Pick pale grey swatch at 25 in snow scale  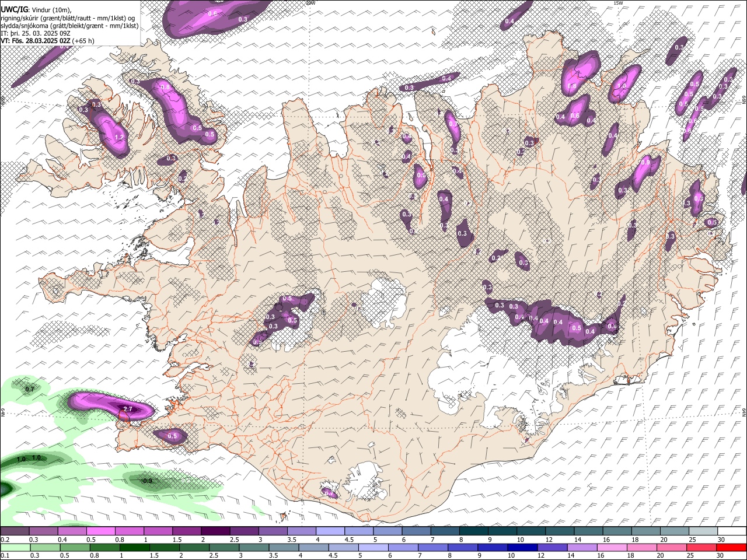click(x=703, y=531)
